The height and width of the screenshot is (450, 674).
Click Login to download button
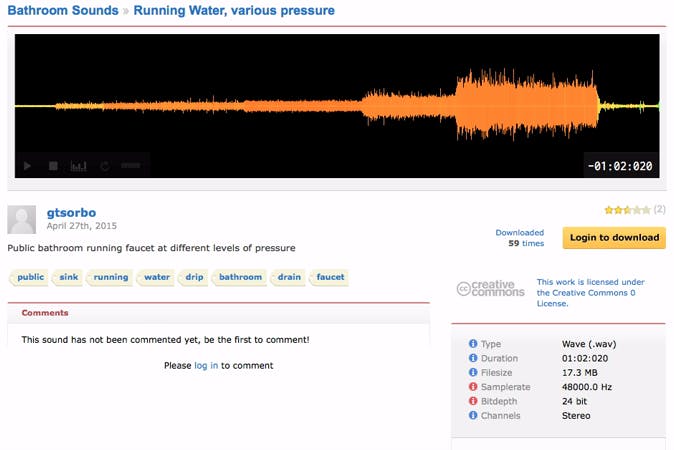coord(614,238)
